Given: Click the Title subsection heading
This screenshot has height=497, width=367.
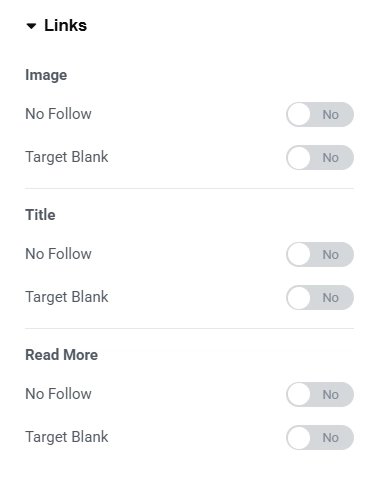Looking at the screenshot, I should 40,215.
